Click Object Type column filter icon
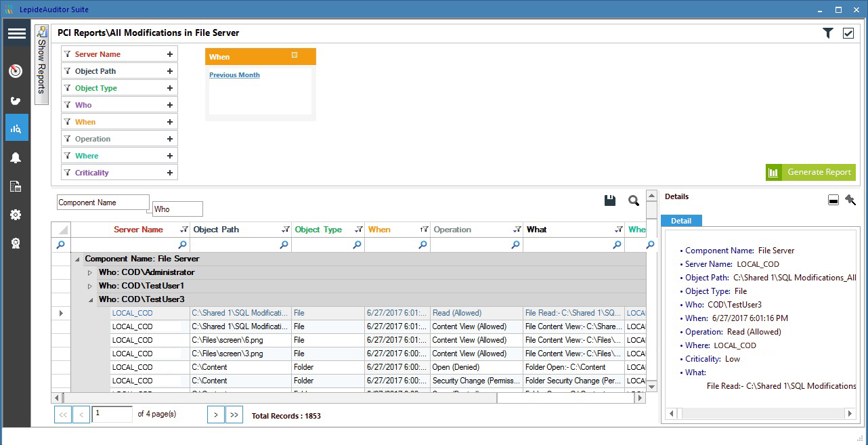Image resolution: width=868 pixels, height=445 pixels. 358,230
